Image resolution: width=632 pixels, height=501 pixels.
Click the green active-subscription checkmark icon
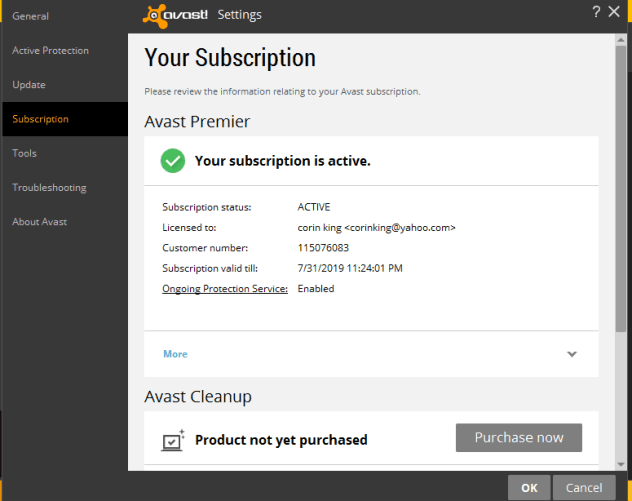tap(173, 160)
